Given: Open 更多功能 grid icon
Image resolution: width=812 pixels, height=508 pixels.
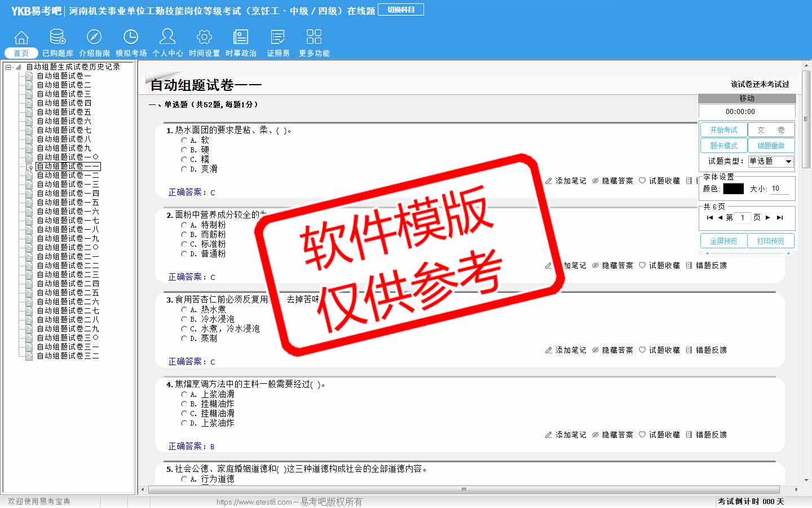Looking at the screenshot, I should pyautogui.click(x=314, y=37).
